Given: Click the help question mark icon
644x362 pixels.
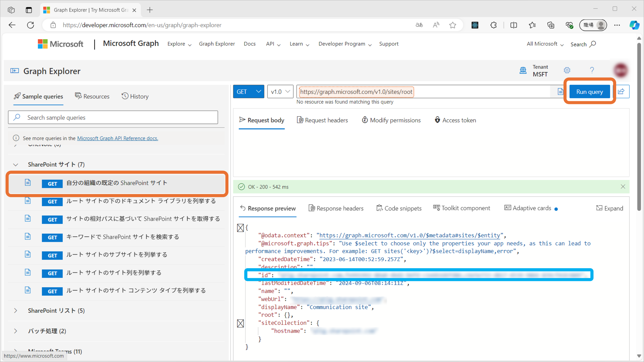Looking at the screenshot, I should point(592,70).
